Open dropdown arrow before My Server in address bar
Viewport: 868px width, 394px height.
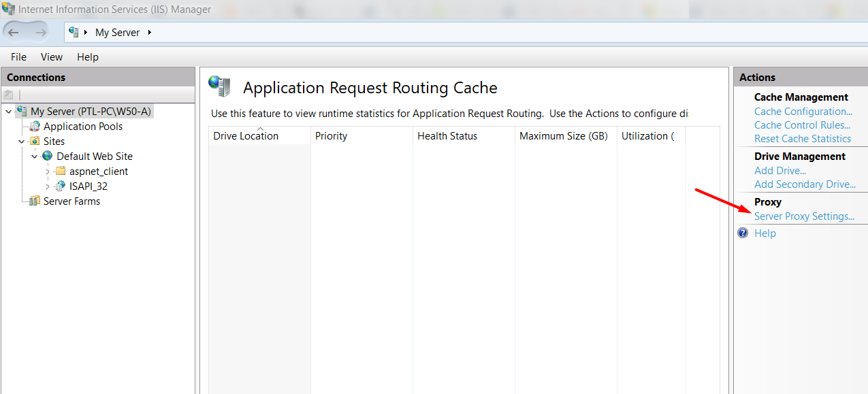pyautogui.click(x=86, y=32)
